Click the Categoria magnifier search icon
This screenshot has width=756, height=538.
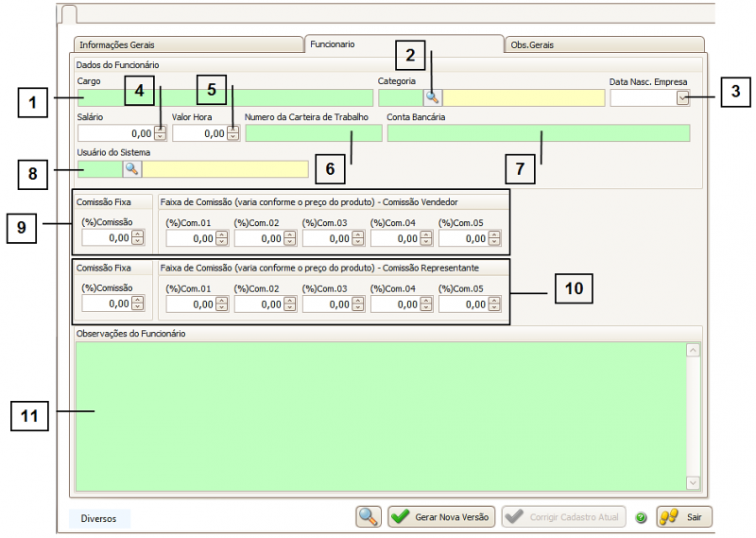(433, 96)
